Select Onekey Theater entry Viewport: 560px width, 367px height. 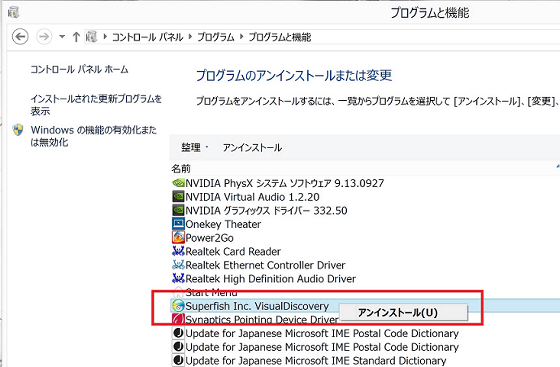click(x=223, y=224)
